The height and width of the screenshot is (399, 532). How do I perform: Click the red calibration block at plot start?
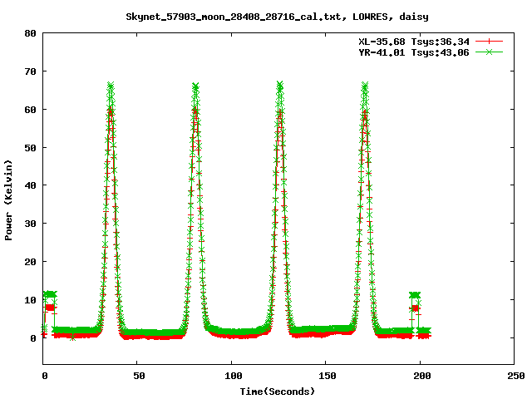click(x=50, y=308)
